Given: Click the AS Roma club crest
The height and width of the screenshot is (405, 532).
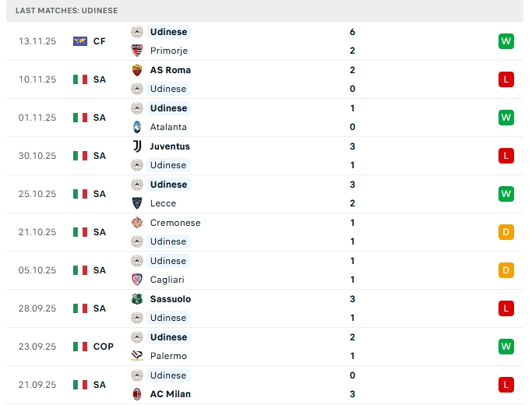Looking at the screenshot, I should pyautogui.click(x=137, y=70).
